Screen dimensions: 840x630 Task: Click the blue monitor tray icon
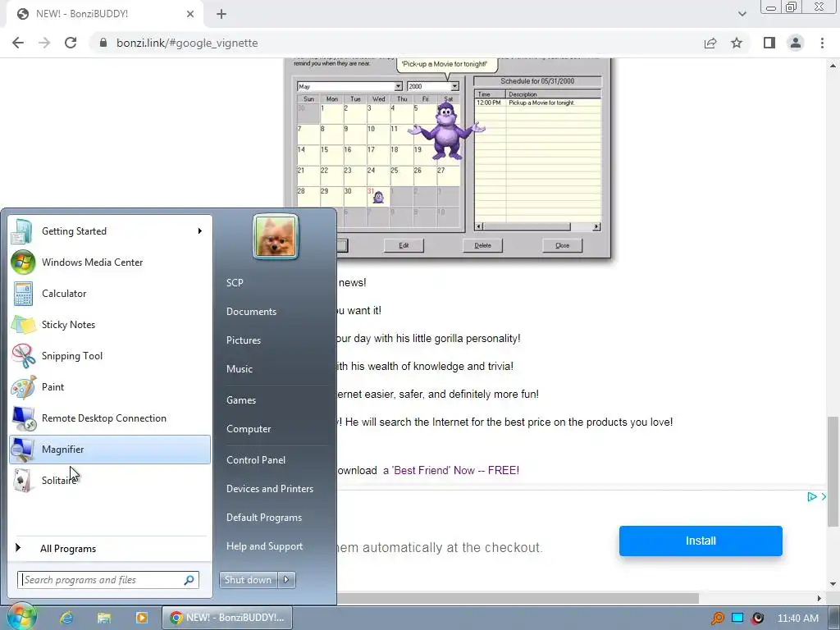coord(737,618)
